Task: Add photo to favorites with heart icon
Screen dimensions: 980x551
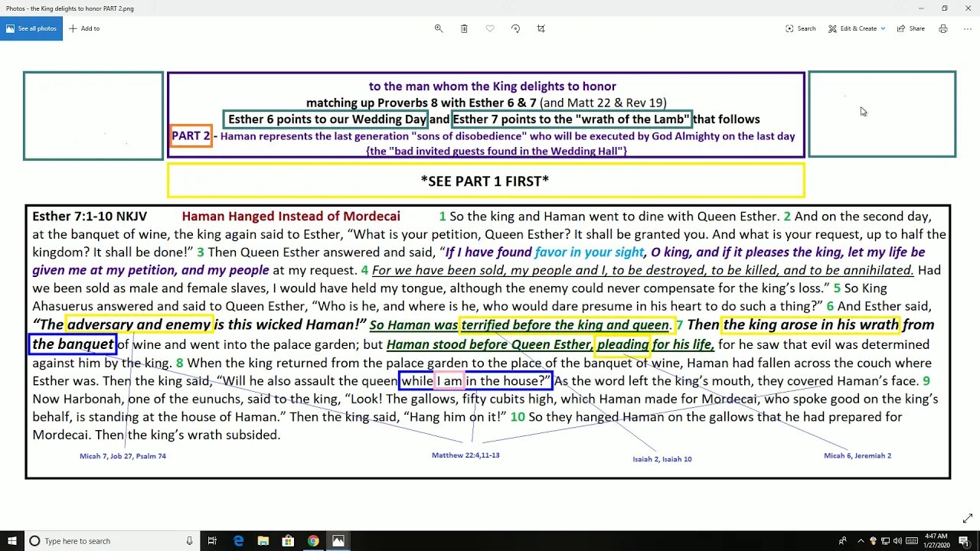Action: coord(490,28)
